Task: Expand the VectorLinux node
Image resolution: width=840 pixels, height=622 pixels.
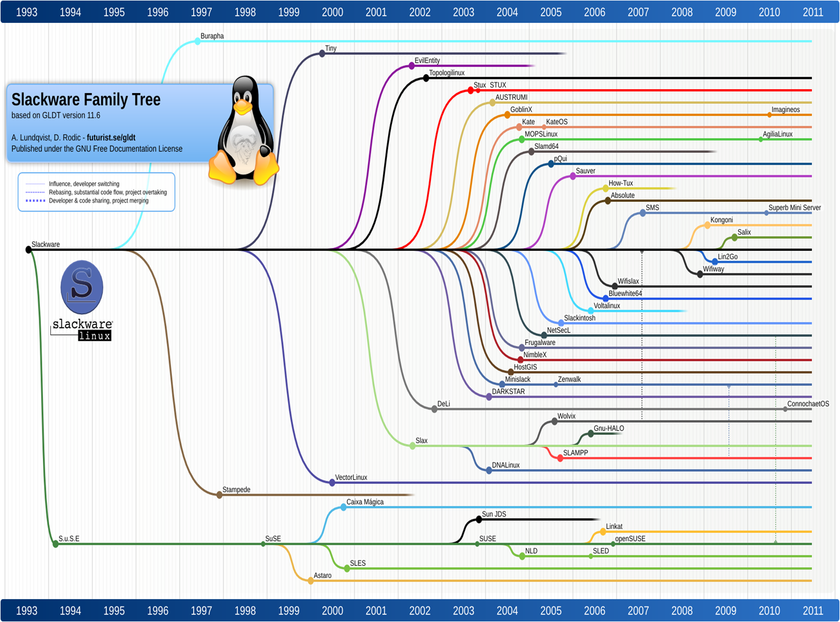Action: [332, 482]
